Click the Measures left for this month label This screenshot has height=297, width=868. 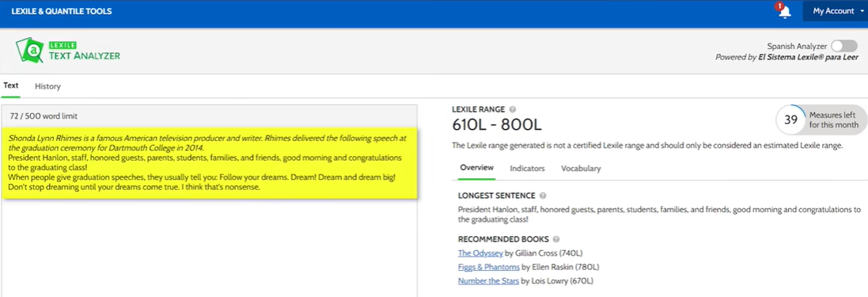(x=834, y=120)
